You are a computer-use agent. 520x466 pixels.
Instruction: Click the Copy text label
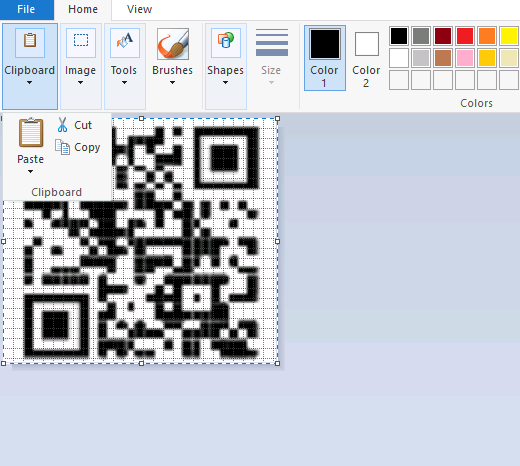click(87, 147)
